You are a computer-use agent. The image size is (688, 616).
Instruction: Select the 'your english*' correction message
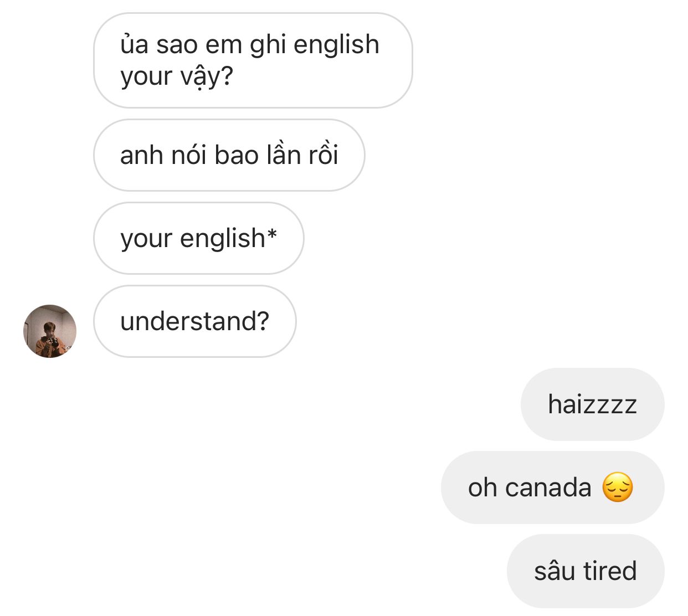click(x=199, y=238)
